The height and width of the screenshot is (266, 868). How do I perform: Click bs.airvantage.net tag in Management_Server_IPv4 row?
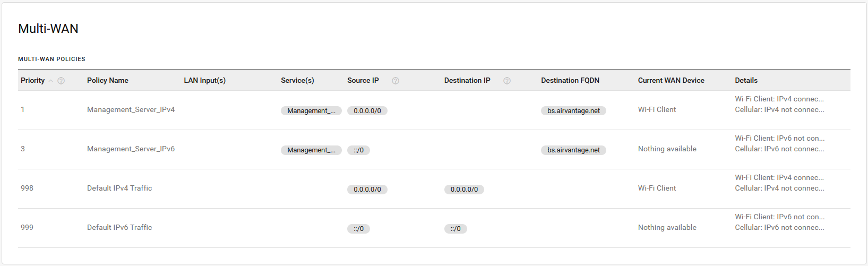coord(573,111)
